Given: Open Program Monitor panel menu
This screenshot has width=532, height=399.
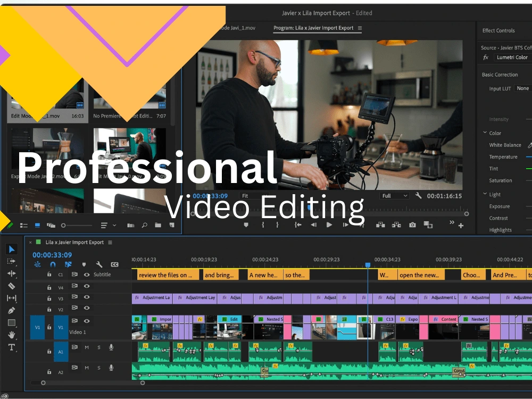Looking at the screenshot, I should 360,28.
